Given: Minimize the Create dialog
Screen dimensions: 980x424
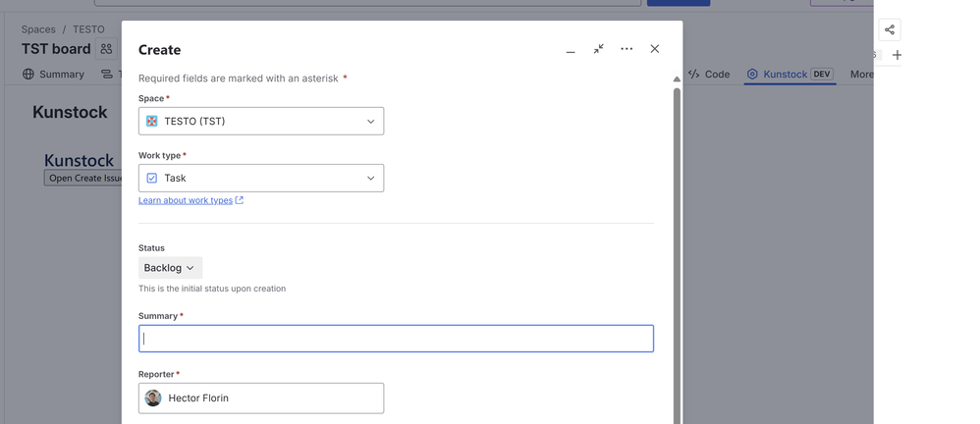Looking at the screenshot, I should click(571, 50).
